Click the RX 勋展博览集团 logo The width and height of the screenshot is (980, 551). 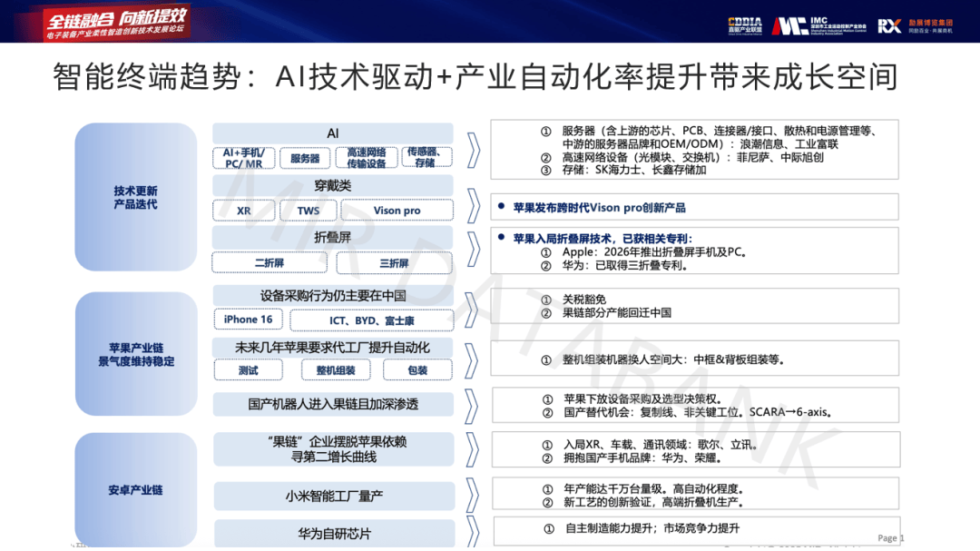915,25
